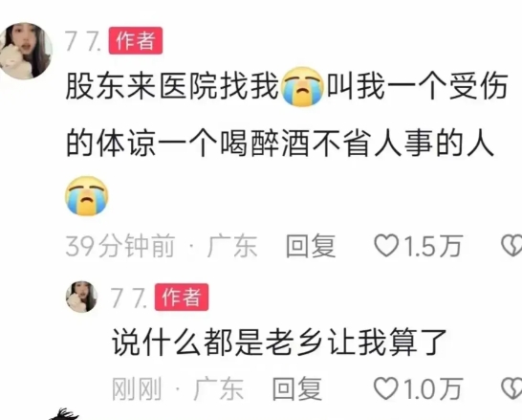The height and width of the screenshot is (420, 522).
Task: Like the comment with 1.5万 likes
Action: coord(386,246)
